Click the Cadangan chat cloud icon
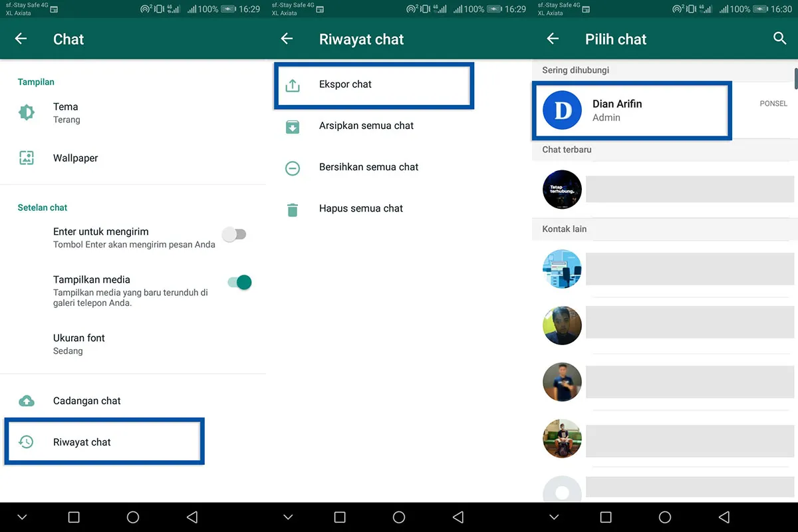The width and height of the screenshot is (798, 532). tap(27, 401)
